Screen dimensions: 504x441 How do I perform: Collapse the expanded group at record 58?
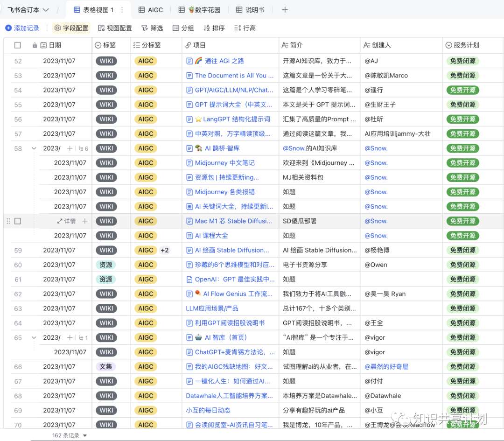33,148
